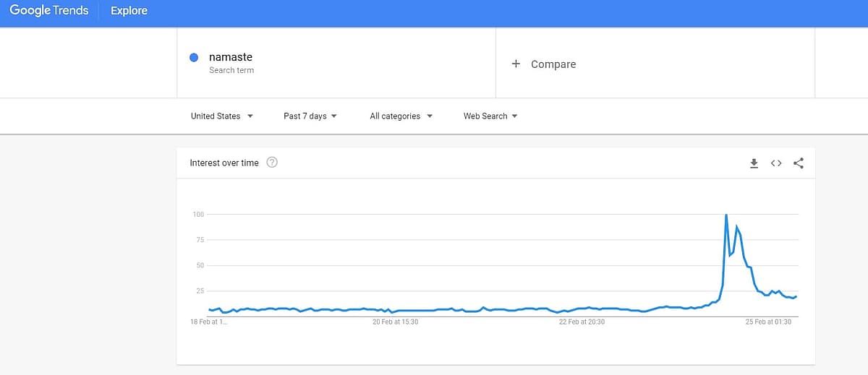Change the Web Search type dropdown
The width and height of the screenshot is (868, 375).
[x=490, y=116]
